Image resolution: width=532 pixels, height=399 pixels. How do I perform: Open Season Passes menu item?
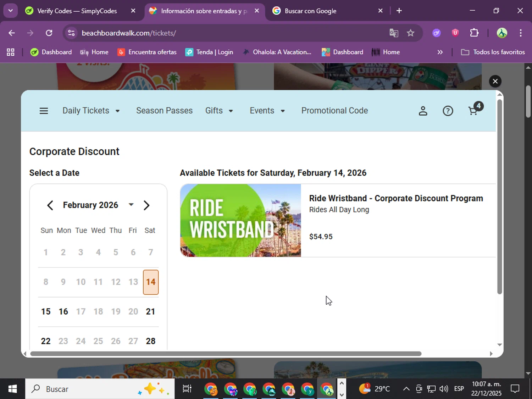164,111
